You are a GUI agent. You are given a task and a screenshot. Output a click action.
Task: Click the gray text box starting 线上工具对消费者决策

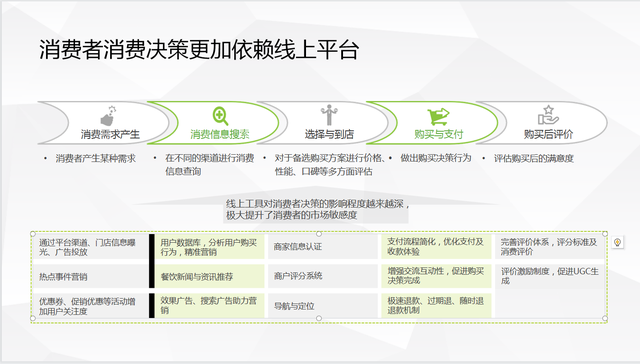coord(316,210)
